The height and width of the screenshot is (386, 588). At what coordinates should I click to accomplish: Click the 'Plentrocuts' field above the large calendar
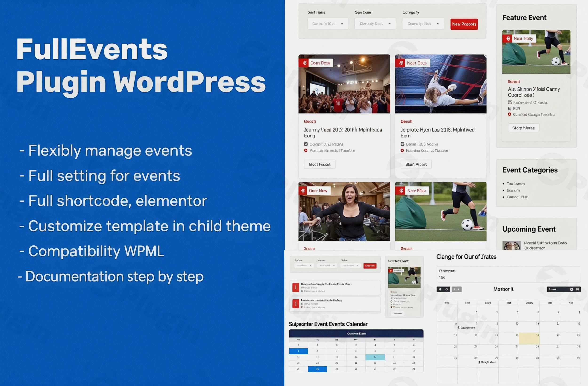click(509, 274)
